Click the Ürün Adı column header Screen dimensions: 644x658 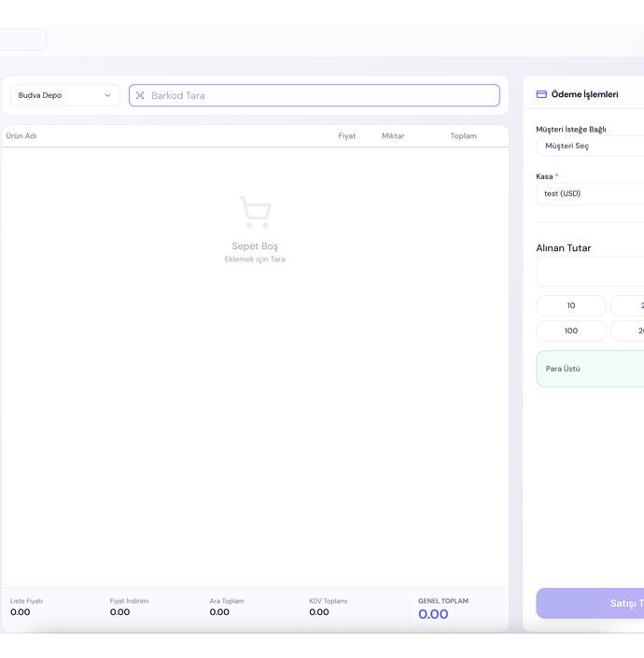point(21,136)
